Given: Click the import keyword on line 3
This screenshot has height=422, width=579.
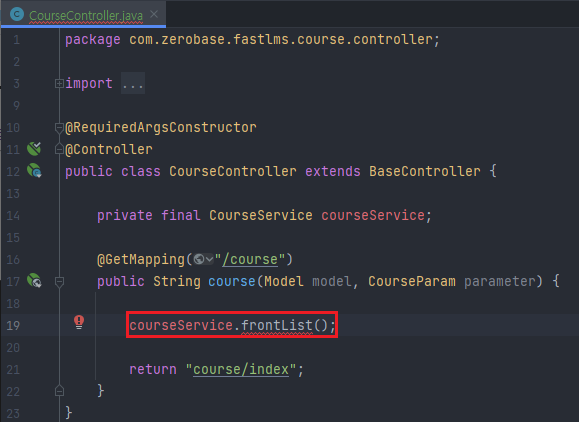Looking at the screenshot, I should pos(89,84).
